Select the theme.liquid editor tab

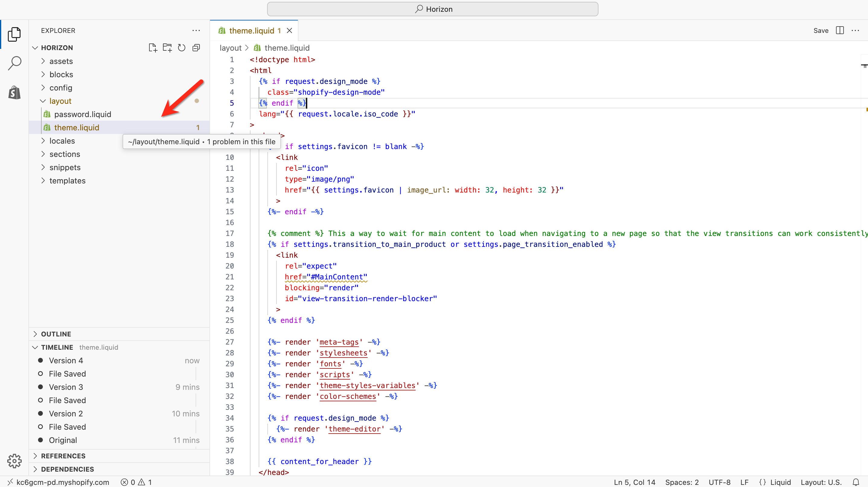[251, 31]
